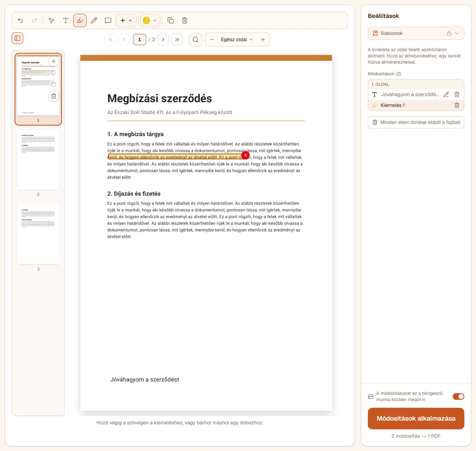Open the plus add-element dropdown
The width and height of the screenshot is (476, 451).
pos(126,20)
